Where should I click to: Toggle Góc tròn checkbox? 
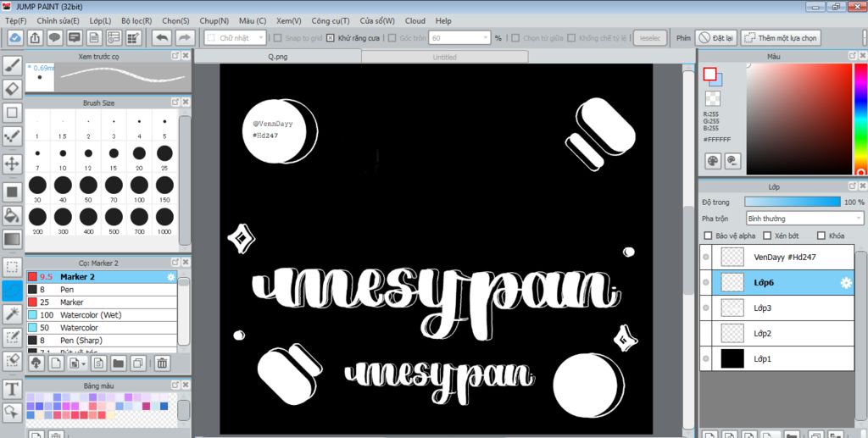click(x=392, y=38)
